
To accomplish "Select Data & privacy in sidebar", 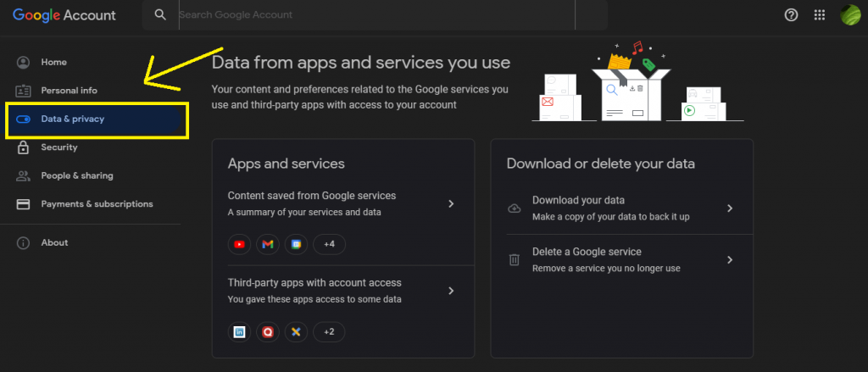I will click(92, 119).
